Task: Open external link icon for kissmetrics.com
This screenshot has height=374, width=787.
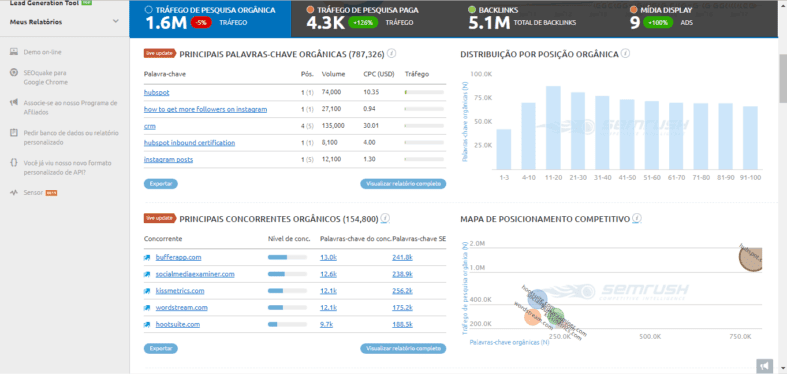Action: [x=147, y=291]
